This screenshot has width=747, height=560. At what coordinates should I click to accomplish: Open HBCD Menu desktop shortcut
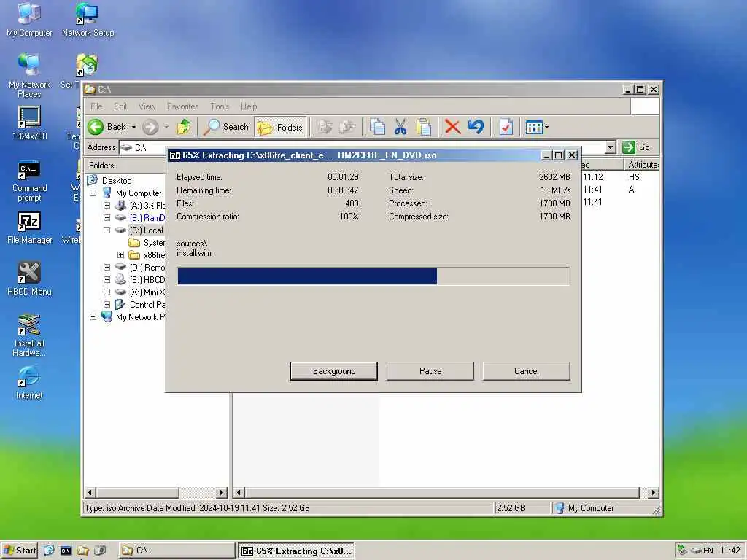29,279
